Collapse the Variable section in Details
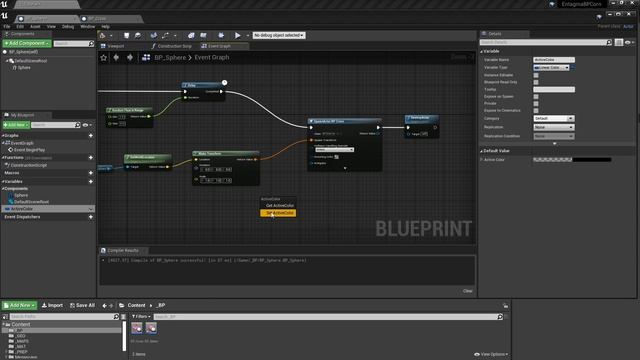 [482, 51]
